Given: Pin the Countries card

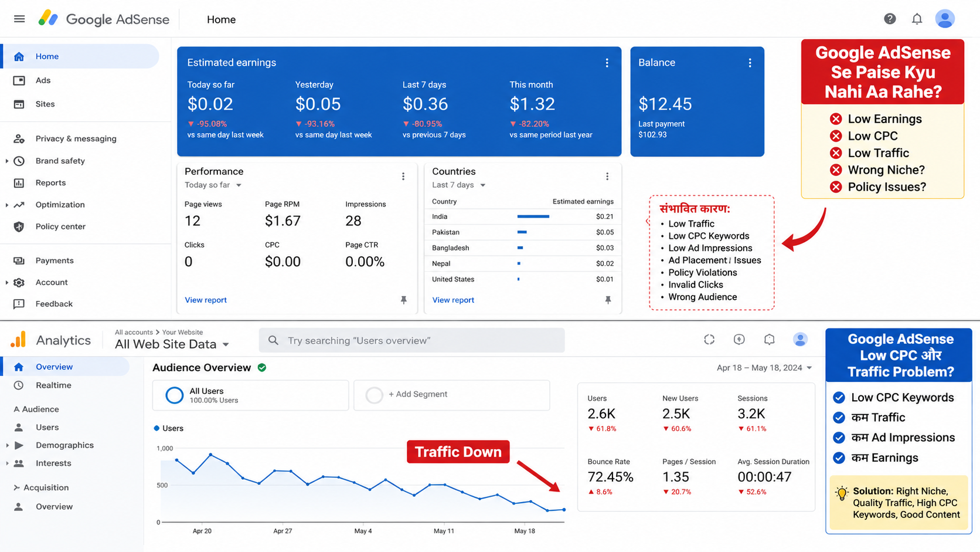Looking at the screenshot, I should tap(608, 300).
